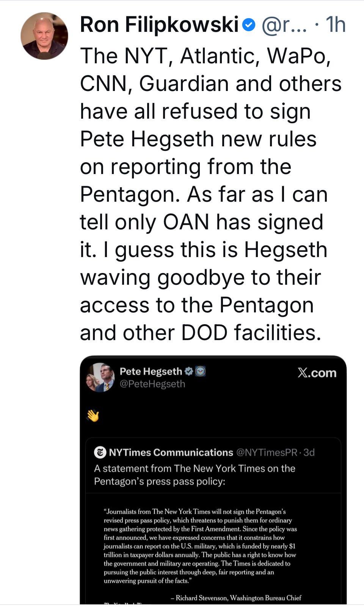The height and width of the screenshot is (607, 364).
Task: Click the NYTimes circular logo icon
Action: point(100,452)
